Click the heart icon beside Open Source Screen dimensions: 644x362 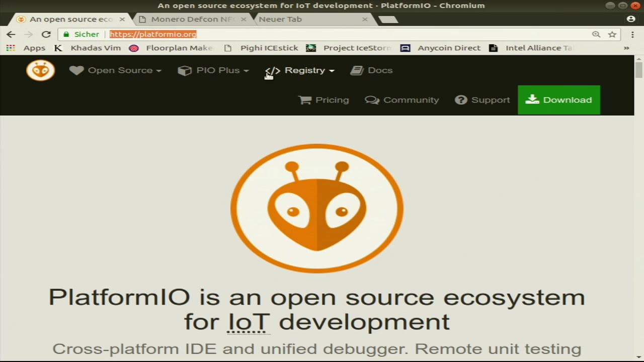pyautogui.click(x=76, y=70)
